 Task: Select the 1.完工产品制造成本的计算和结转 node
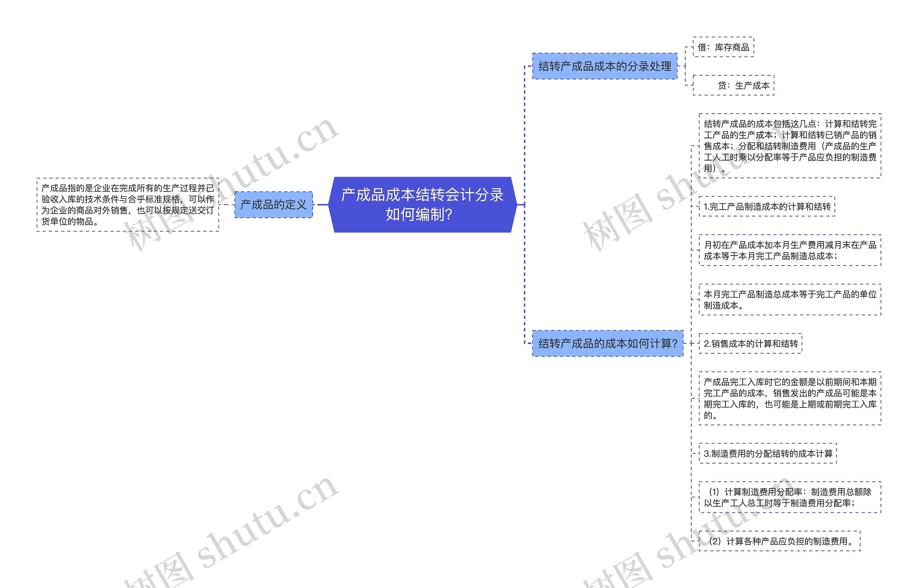(x=767, y=206)
